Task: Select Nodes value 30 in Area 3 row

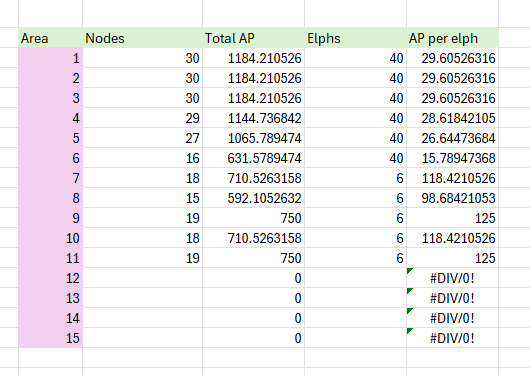Action: pos(143,98)
